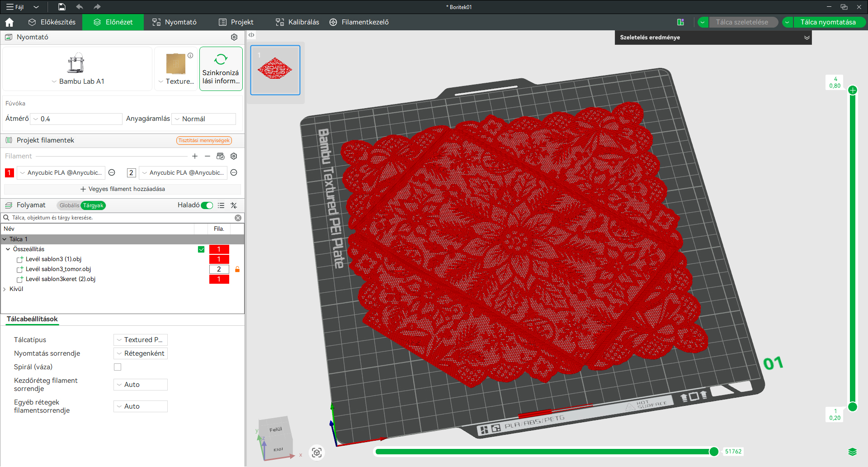Open the Átmérő 0.4 nozzle dropdown
868x467 pixels.
76,119
